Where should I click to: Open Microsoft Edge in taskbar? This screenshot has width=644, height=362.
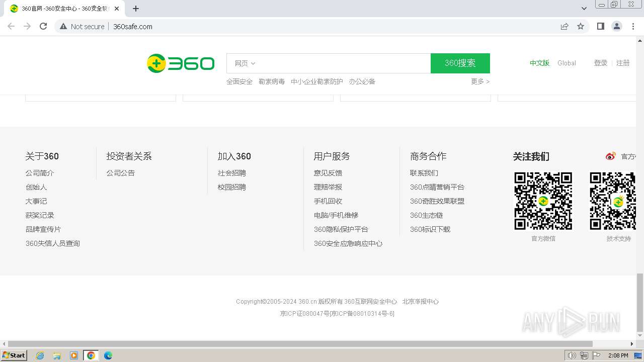coord(108,355)
